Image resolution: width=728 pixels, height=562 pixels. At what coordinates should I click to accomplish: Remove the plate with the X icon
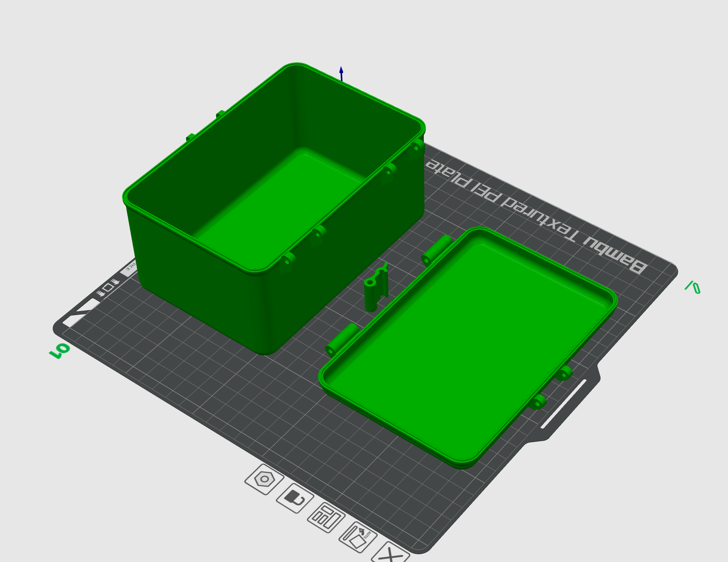[391, 556]
